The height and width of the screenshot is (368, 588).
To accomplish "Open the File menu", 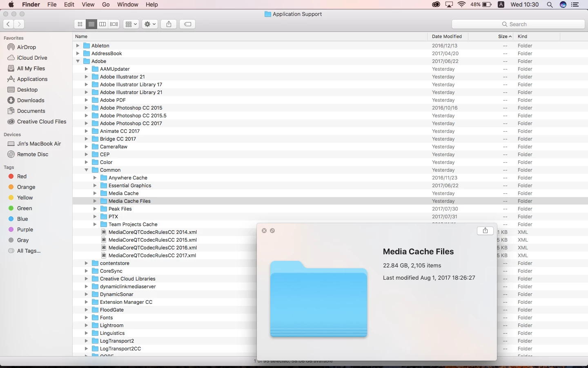I will coord(52,4).
